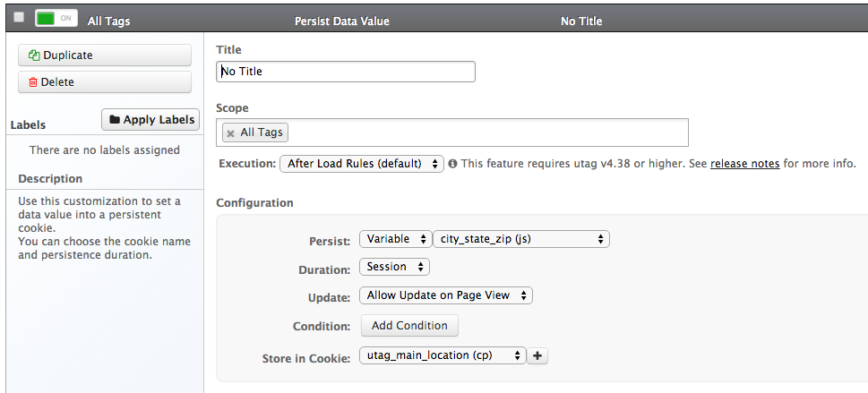The image size is (868, 393).
Task: Click the Persist Data Value header text
Action: click(x=341, y=21)
